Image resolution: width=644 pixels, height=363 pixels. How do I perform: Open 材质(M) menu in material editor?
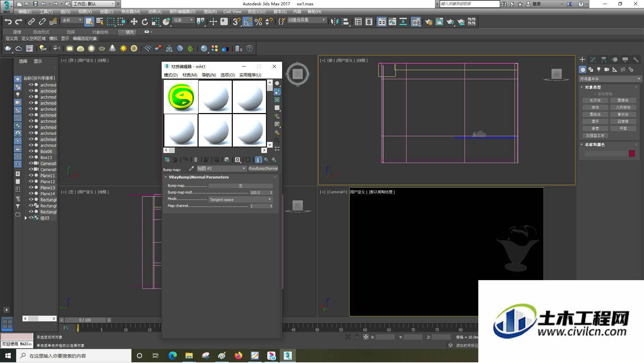click(x=190, y=75)
